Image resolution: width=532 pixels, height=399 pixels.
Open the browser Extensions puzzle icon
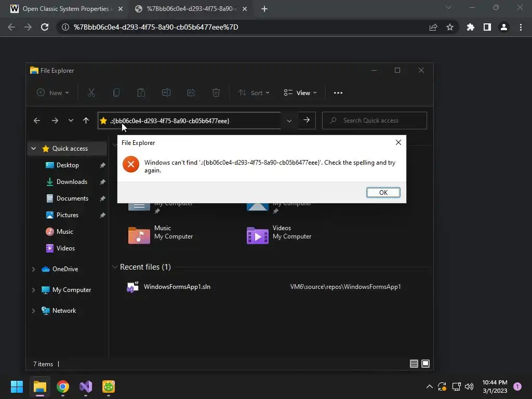(470, 27)
